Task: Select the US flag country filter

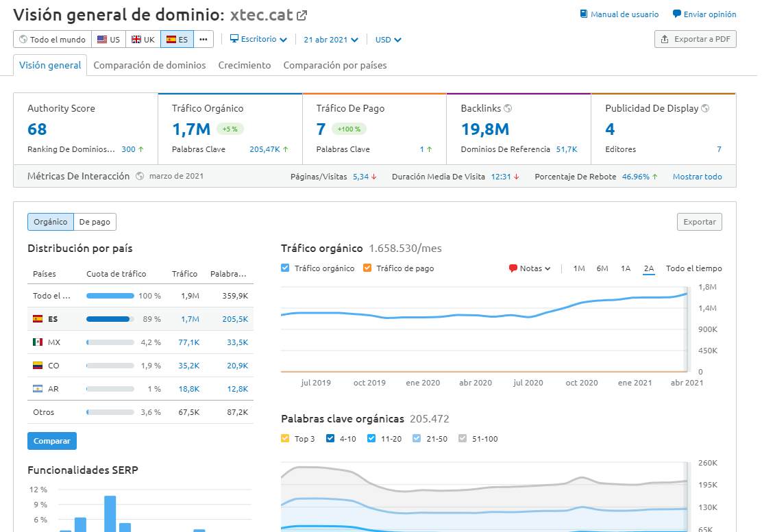Action: (x=109, y=40)
